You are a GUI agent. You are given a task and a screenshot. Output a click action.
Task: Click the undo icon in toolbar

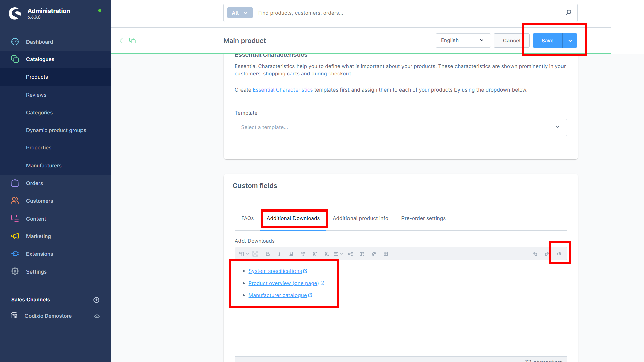click(x=535, y=254)
